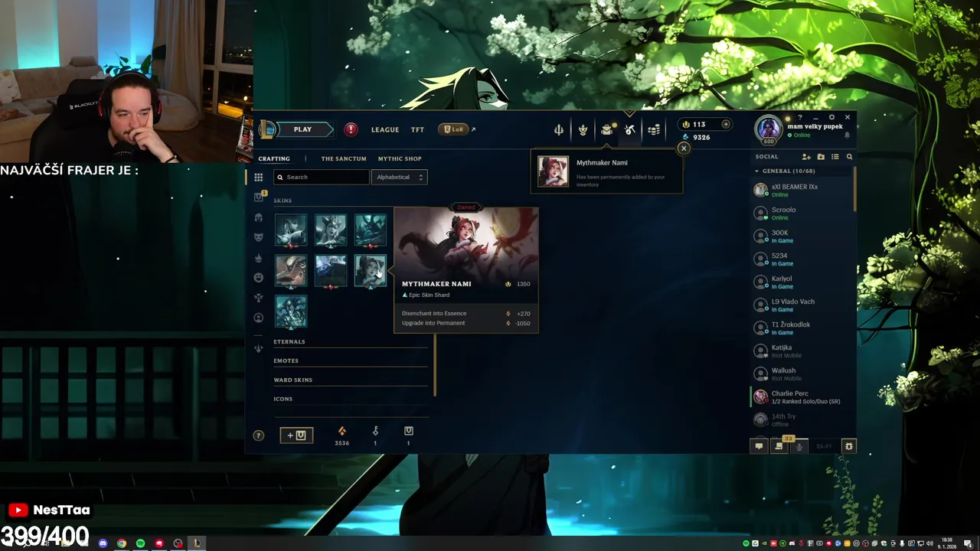This screenshot has width=980, height=551.
Task: Click the loot list vertical scrollbar
Action: tap(434, 366)
